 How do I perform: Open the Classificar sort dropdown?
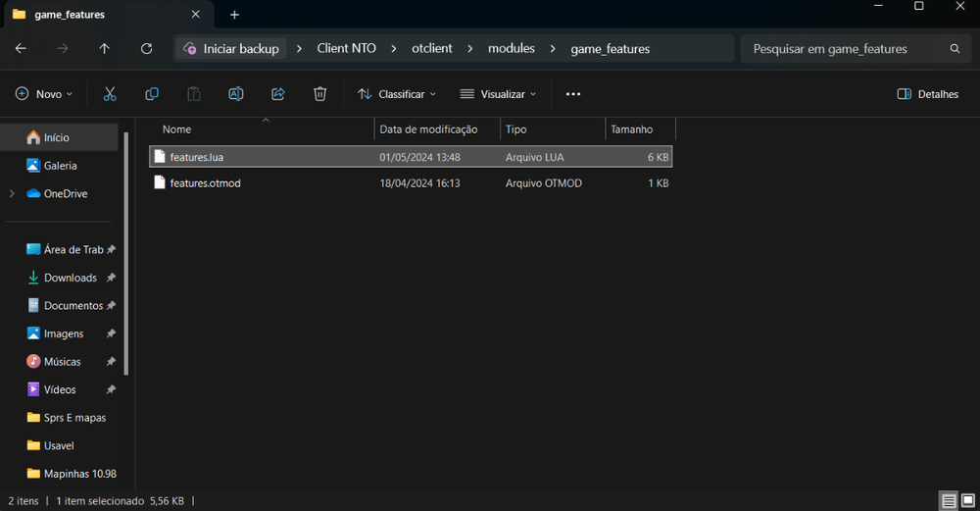tap(397, 94)
